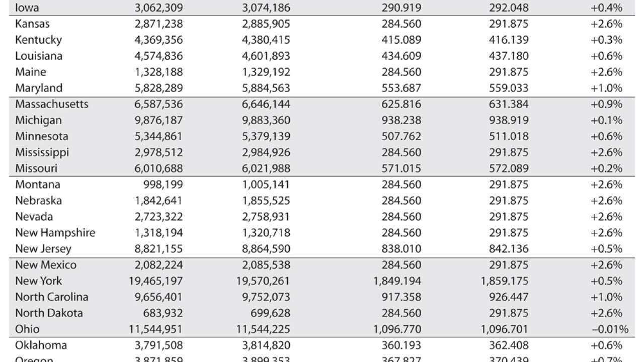Select Missouri's 6,010,688 figure
644x362 pixels.
coord(158,168)
